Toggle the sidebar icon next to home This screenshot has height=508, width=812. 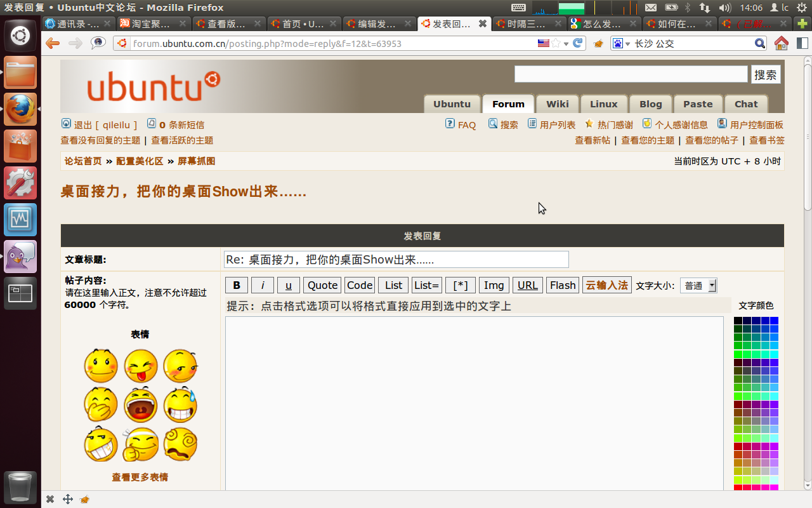(x=802, y=43)
